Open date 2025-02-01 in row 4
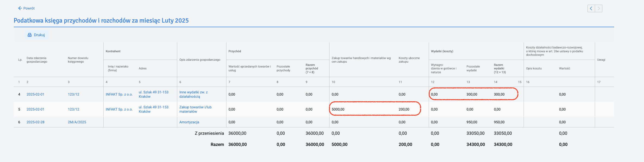The image size is (644, 162). (35, 94)
